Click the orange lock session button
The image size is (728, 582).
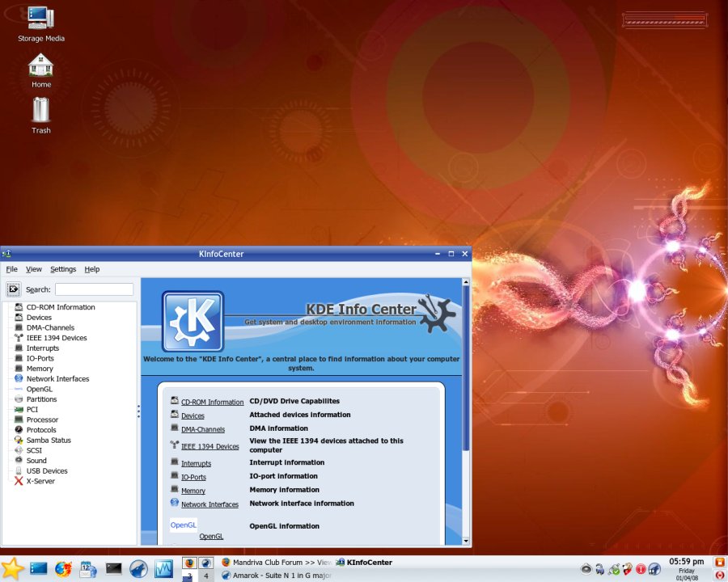(x=721, y=562)
